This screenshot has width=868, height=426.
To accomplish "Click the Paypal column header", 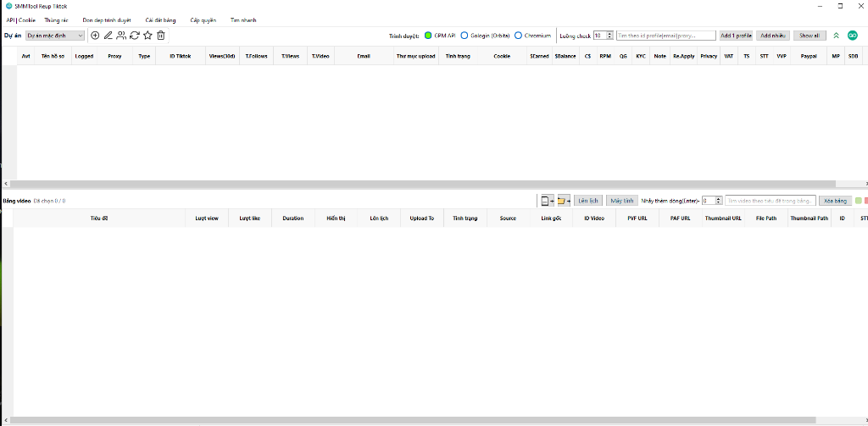I will point(808,56).
